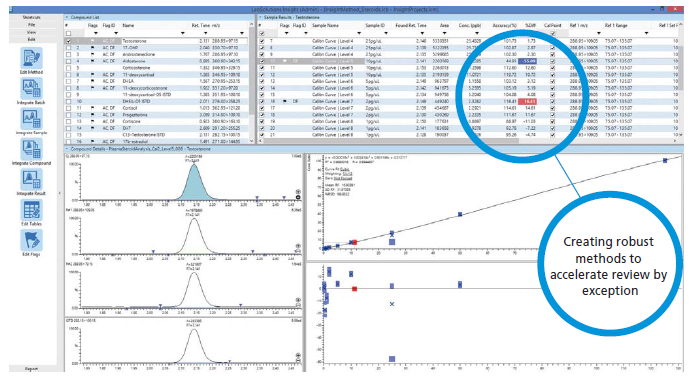The width and height of the screenshot is (695, 379).
Task: Click the Integrate Batch icon
Action: (31, 89)
